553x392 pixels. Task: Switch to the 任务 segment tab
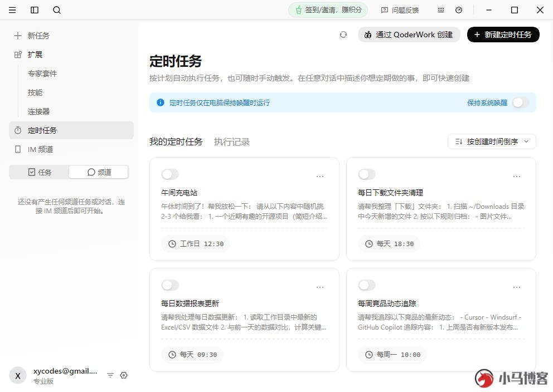(40, 172)
